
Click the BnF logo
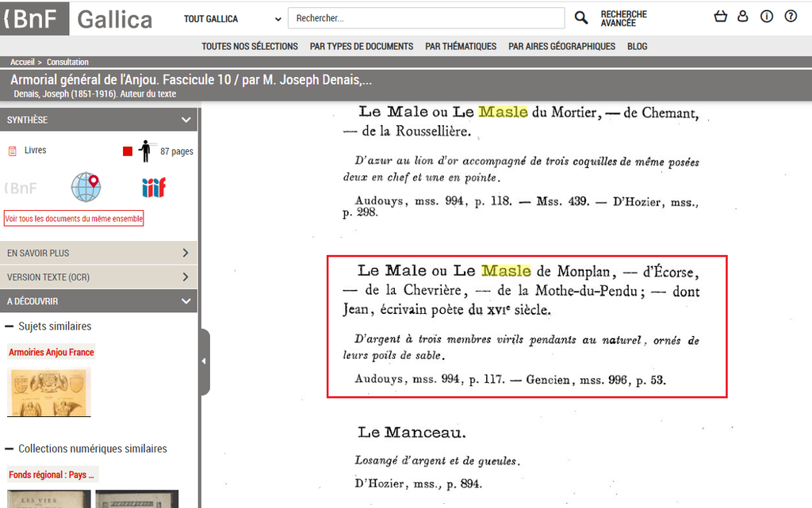34,18
